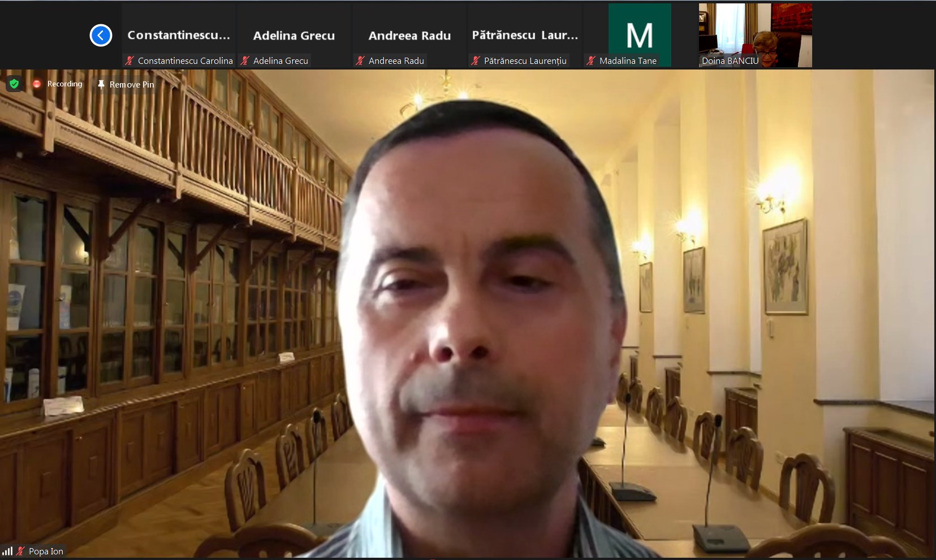Click the Recording label text
936x560 pixels.
pyautogui.click(x=64, y=84)
